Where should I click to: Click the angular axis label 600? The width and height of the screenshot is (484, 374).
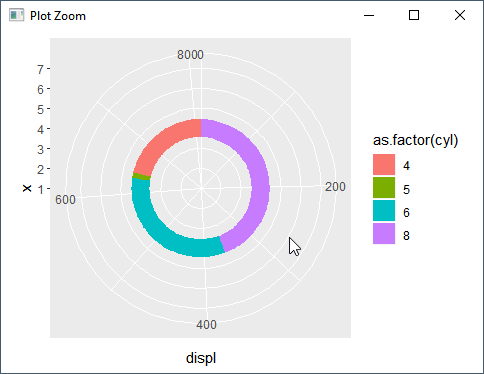[x=65, y=200]
